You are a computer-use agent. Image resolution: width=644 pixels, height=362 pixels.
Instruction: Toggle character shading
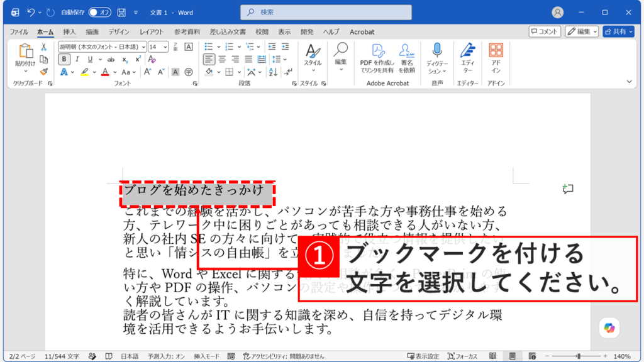[x=175, y=72]
